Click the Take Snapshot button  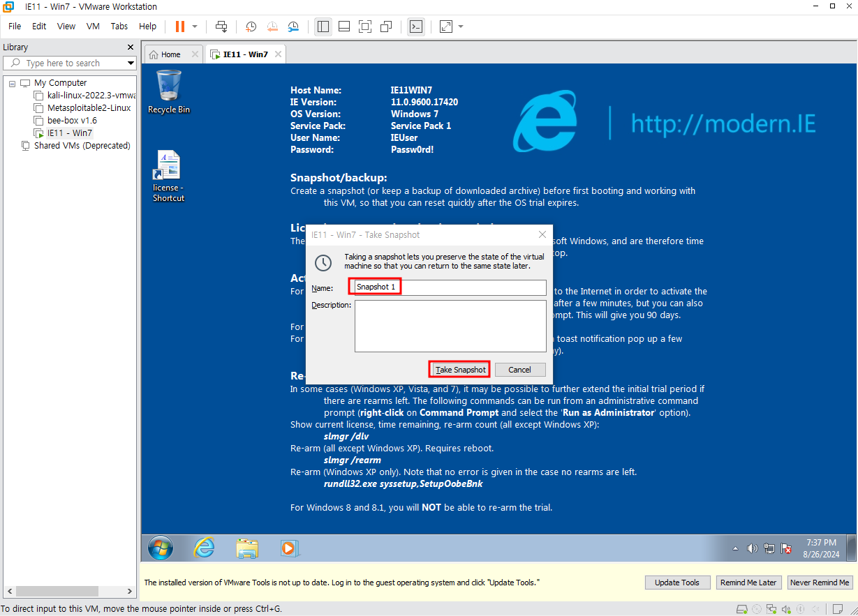459,370
